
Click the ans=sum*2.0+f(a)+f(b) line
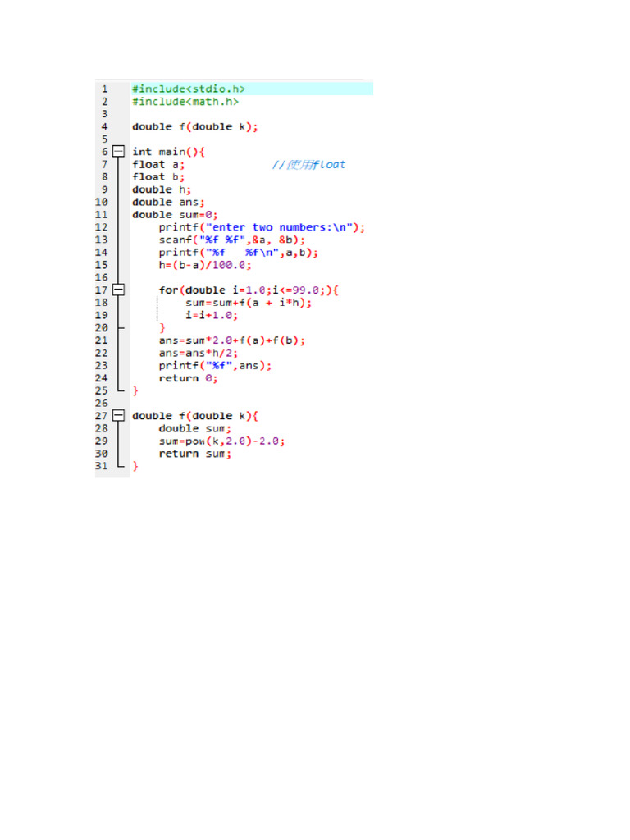[x=231, y=340]
